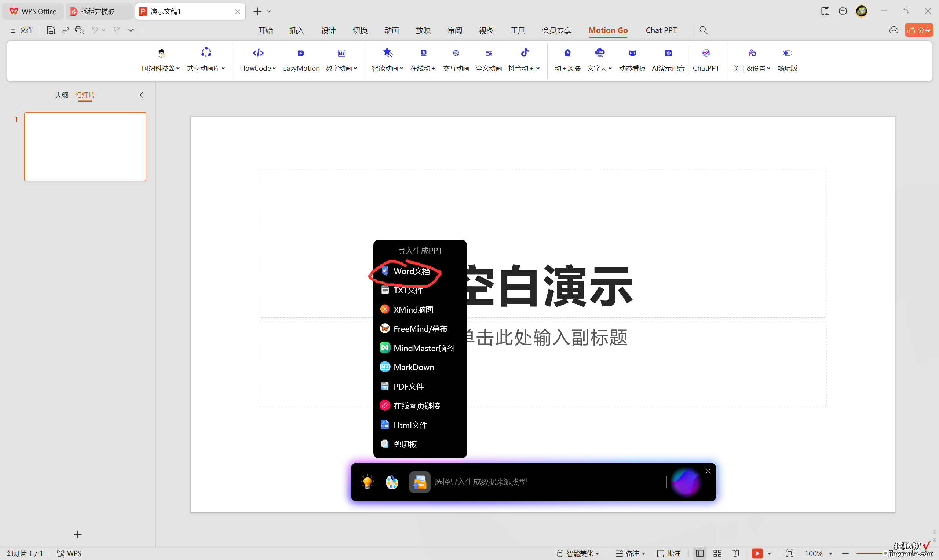Open the 智能动画 tool
Viewport: 939px width, 560px height.
[387, 60]
